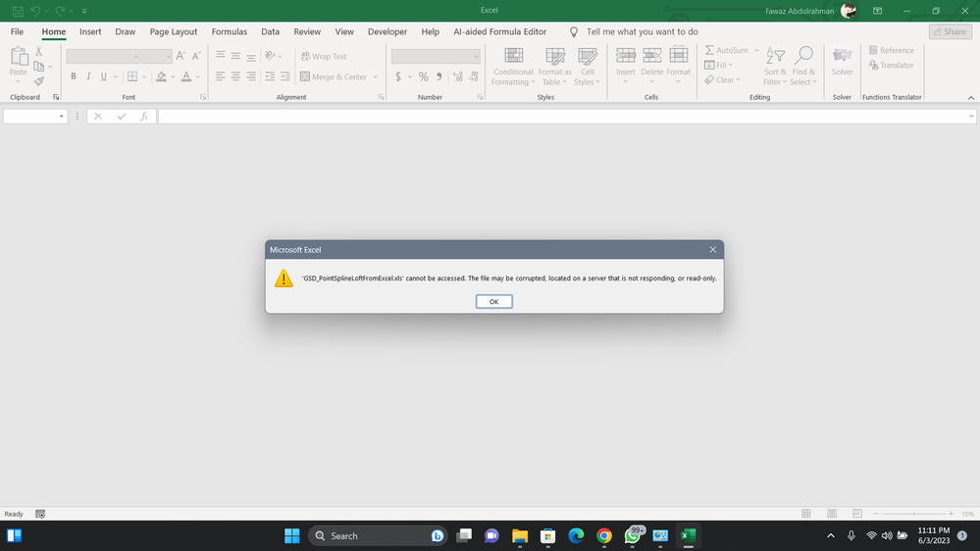980x551 pixels.
Task: Open the Data tab
Action: click(x=270, y=31)
